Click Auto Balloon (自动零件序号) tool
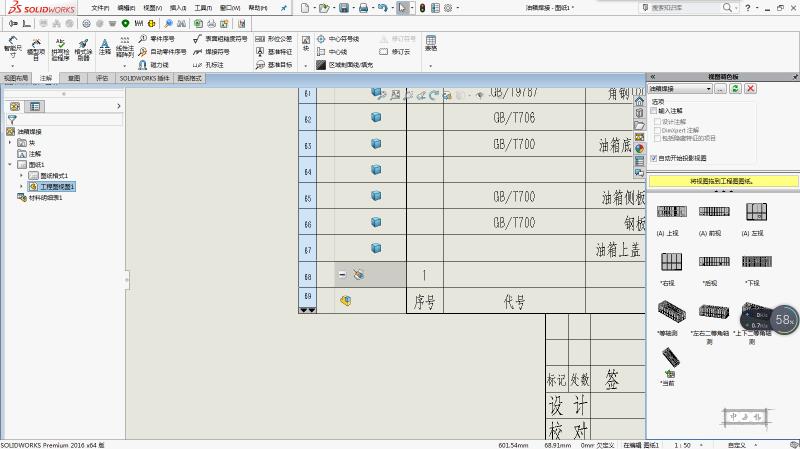 click(162, 52)
